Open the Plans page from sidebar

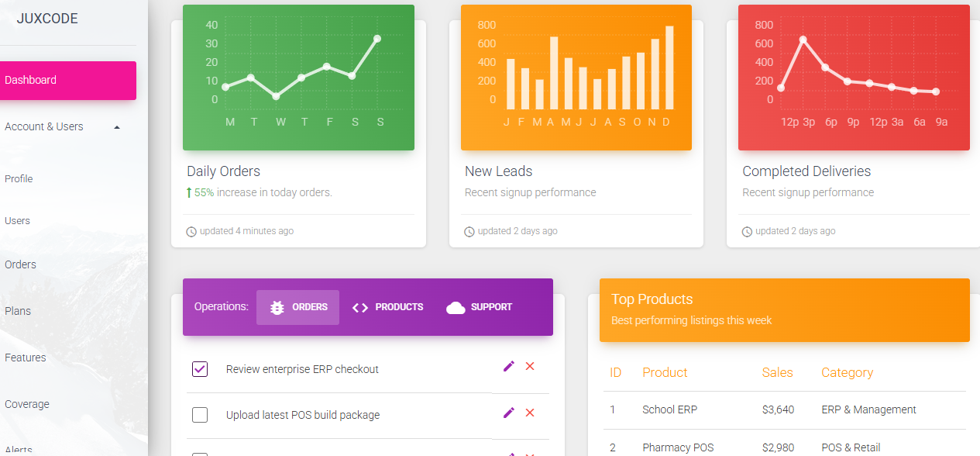coord(18,311)
